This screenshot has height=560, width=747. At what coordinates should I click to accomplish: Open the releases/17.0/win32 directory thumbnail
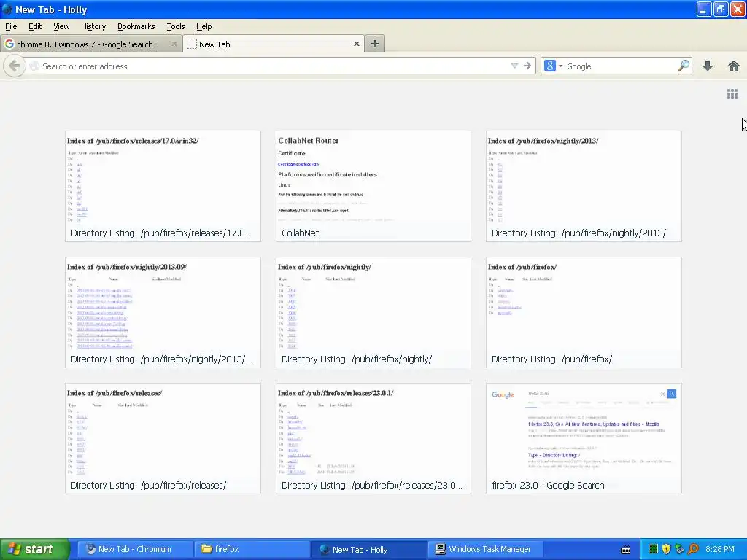click(x=163, y=186)
